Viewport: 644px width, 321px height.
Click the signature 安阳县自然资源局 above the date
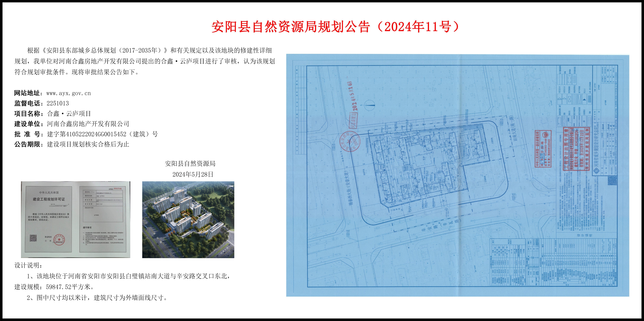click(190, 164)
